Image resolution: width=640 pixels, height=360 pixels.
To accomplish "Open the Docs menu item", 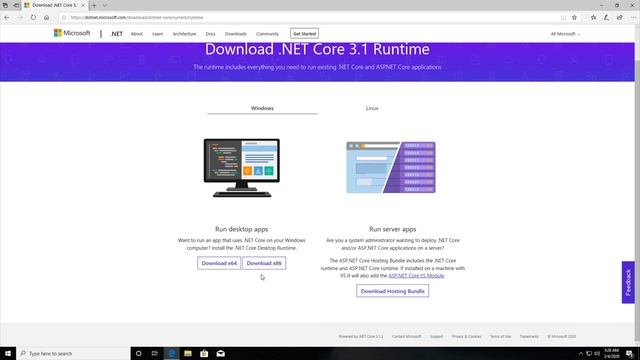I will point(210,34).
